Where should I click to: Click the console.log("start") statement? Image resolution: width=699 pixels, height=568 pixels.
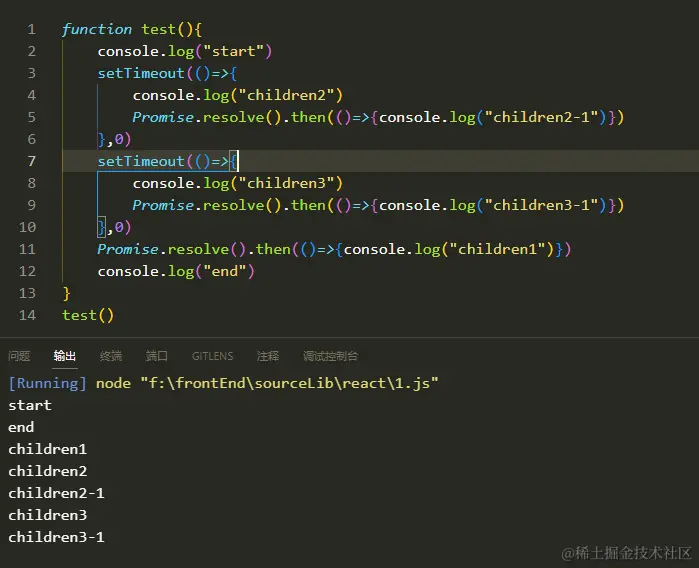(x=185, y=51)
